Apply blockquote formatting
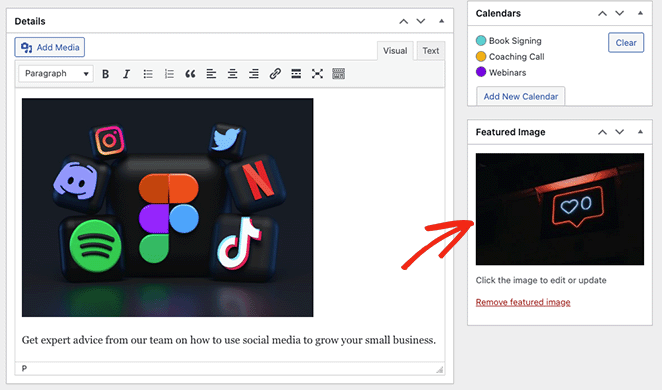662x390 pixels. (x=190, y=74)
